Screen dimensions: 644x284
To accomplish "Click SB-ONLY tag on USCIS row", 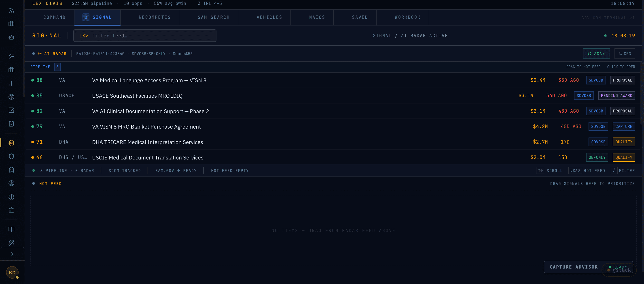I will [x=597, y=157].
